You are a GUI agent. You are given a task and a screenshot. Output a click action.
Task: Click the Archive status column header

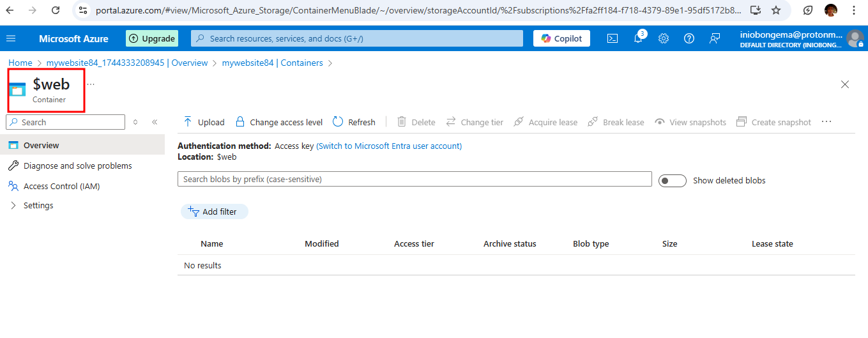click(x=510, y=243)
